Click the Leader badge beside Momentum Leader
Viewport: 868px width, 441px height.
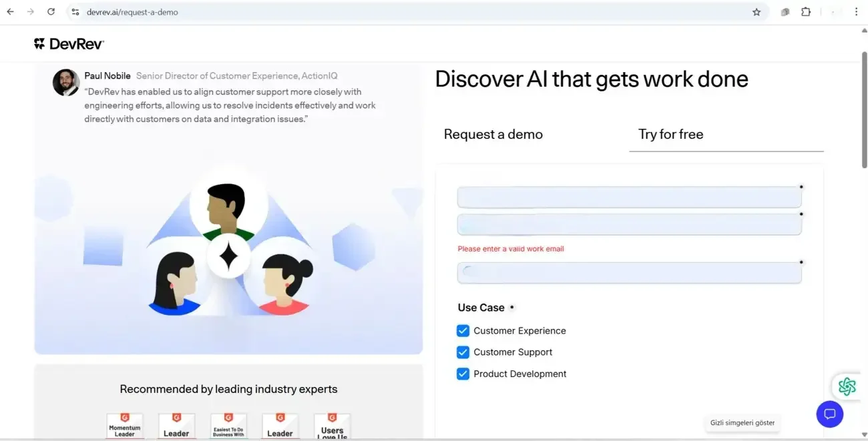pyautogui.click(x=176, y=426)
